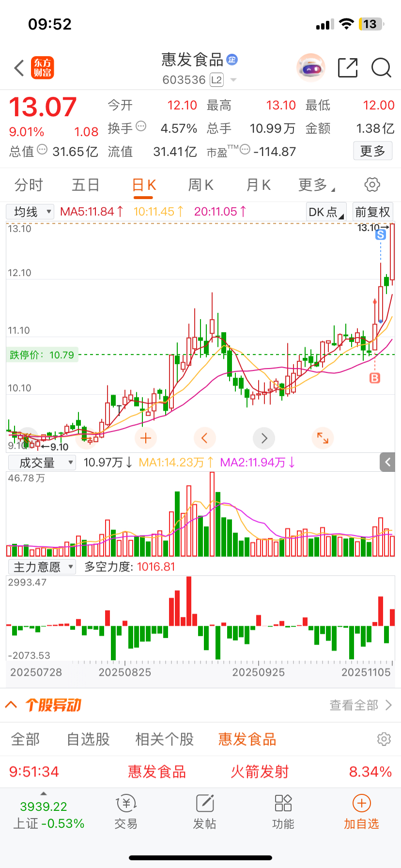Tap the orange plus zoom-in icon

pos(145,438)
